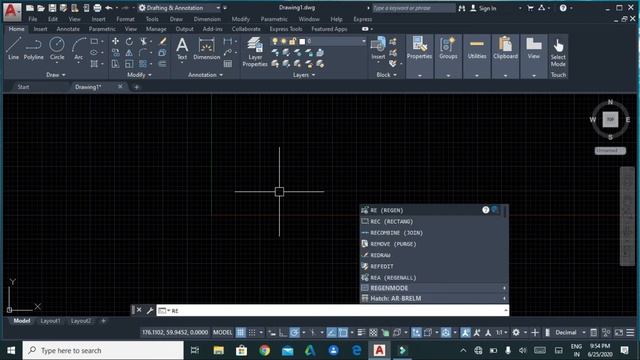This screenshot has height=360, width=640.
Task: Click the Undo arrow in quick access toolbar
Action: click(x=109, y=8)
